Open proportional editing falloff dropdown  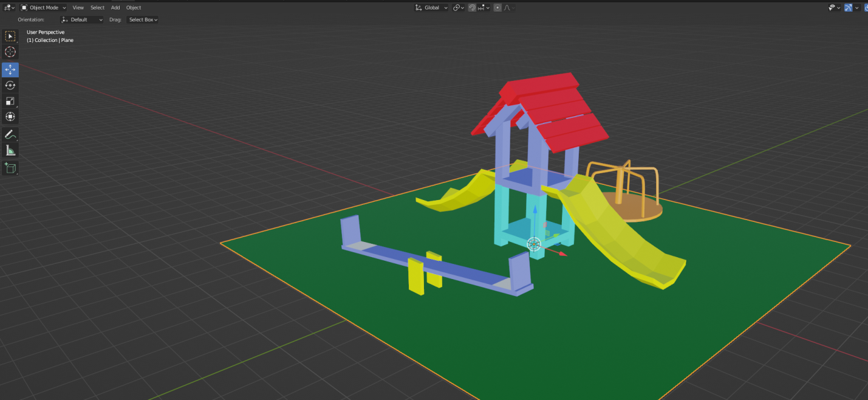click(509, 8)
